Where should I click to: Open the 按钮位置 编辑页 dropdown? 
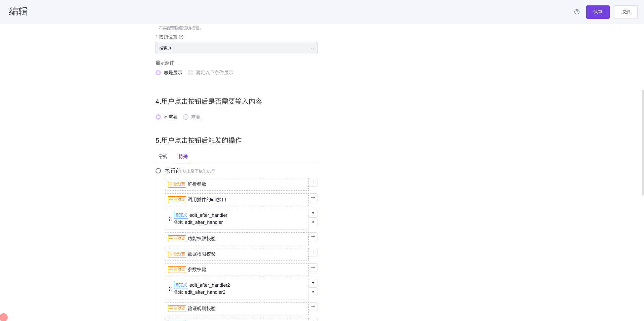[x=236, y=48]
